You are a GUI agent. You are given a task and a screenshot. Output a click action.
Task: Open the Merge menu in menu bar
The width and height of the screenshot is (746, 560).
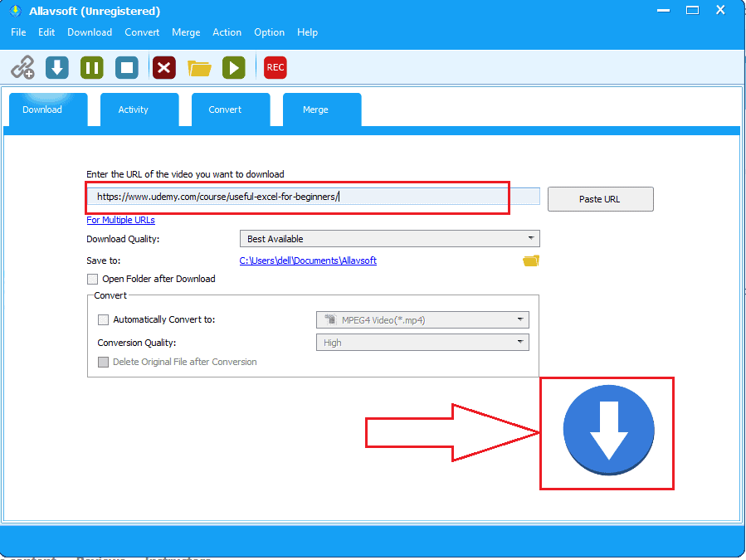(186, 32)
